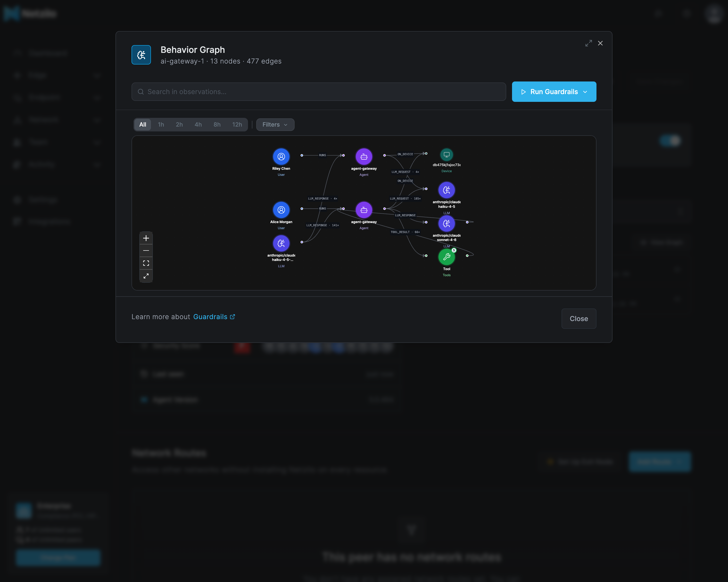
Task: Click the LLM_RESPONSE 4× edge label
Action: [x=323, y=199]
